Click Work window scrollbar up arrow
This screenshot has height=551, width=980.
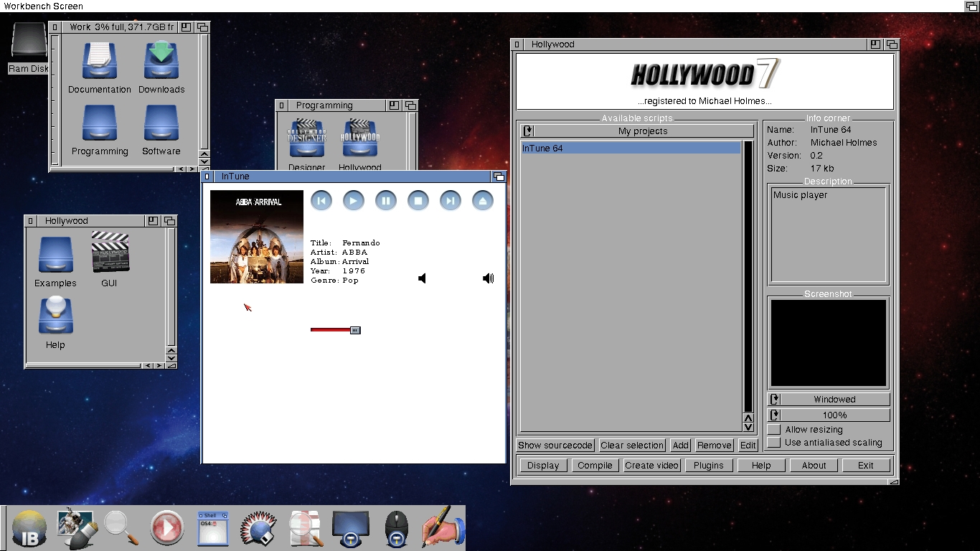204,153
